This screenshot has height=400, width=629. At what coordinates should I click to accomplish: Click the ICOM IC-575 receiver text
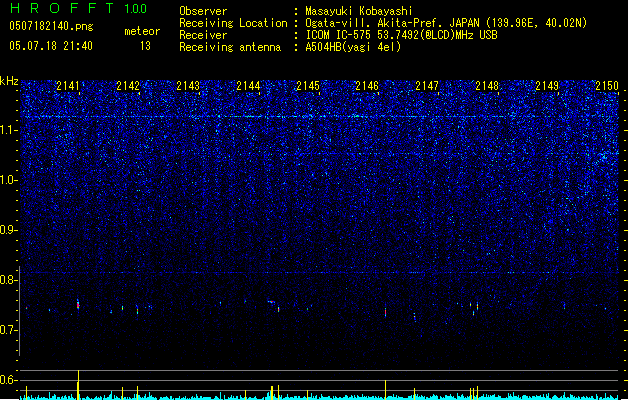point(401,35)
